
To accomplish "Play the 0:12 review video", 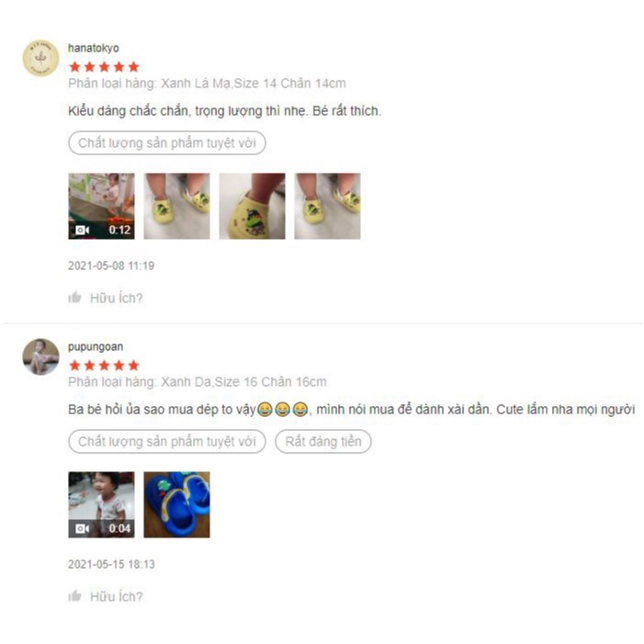I will [101, 206].
